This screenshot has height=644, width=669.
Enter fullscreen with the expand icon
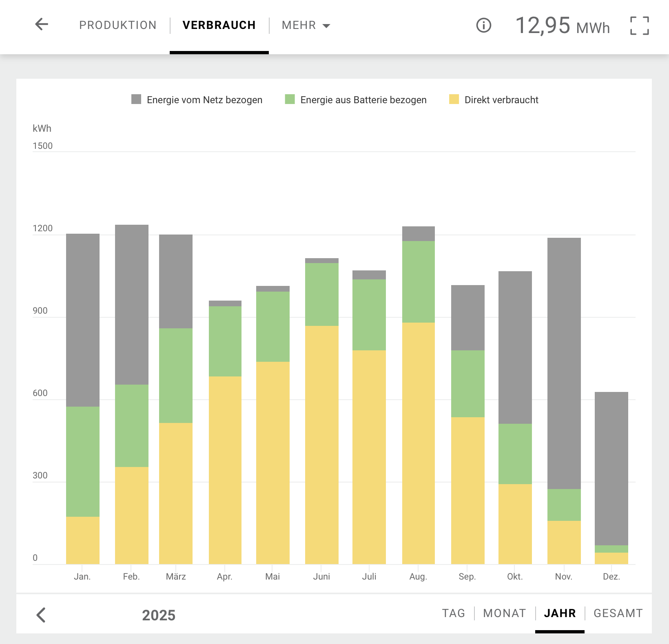[x=639, y=26]
